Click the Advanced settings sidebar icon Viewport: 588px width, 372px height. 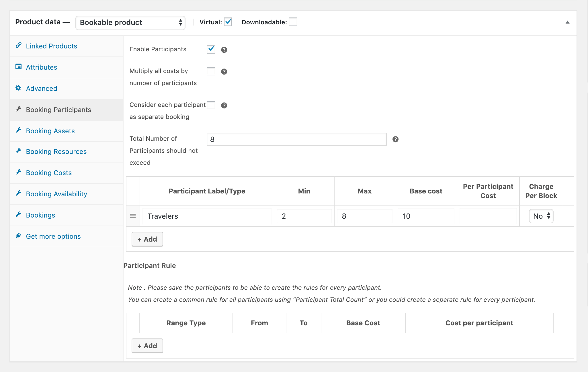point(19,88)
